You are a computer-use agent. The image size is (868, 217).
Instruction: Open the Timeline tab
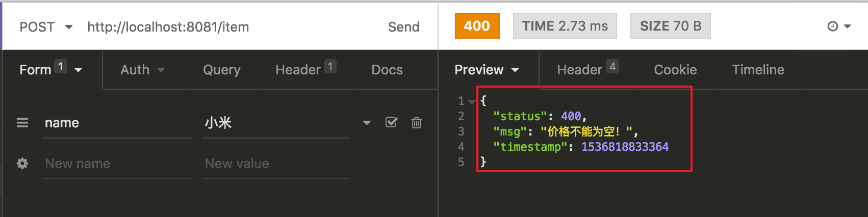pyautogui.click(x=758, y=70)
